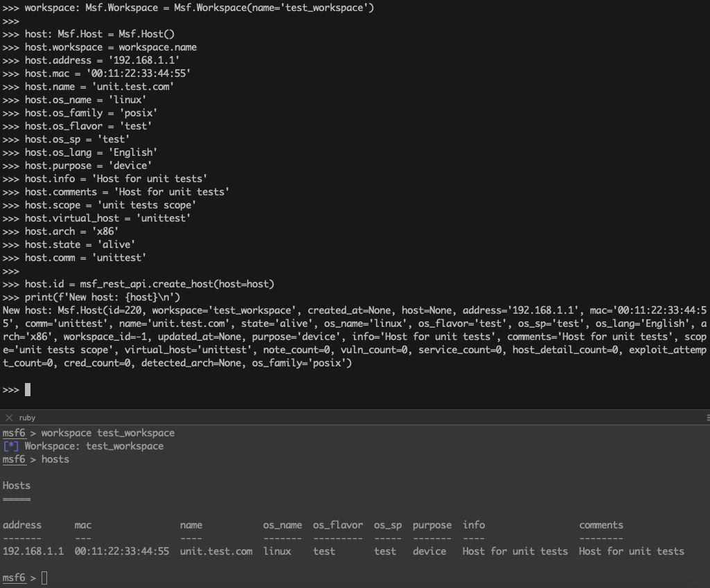Screen dimensions: 710x588
Task: Click the 'address' column header
Action: (21, 524)
